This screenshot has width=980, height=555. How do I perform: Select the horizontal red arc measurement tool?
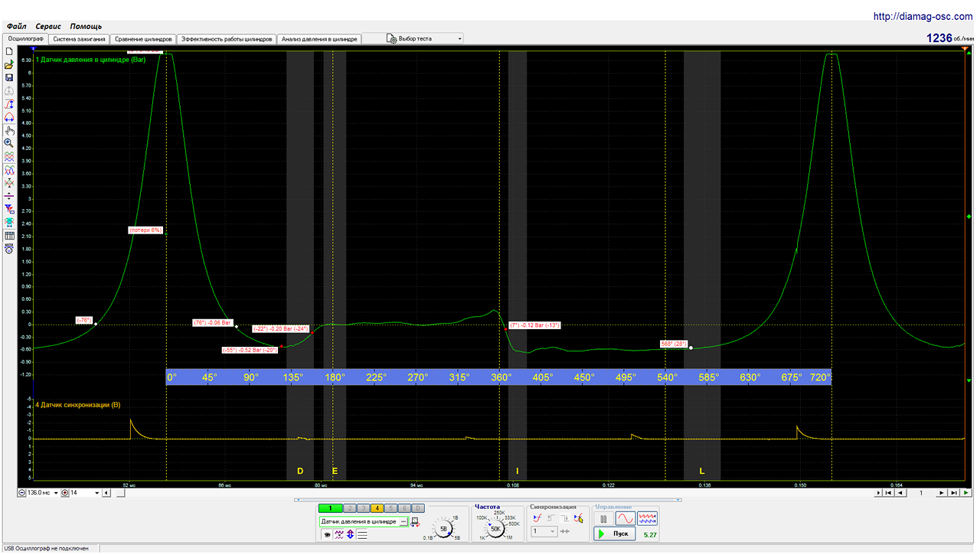point(9,117)
